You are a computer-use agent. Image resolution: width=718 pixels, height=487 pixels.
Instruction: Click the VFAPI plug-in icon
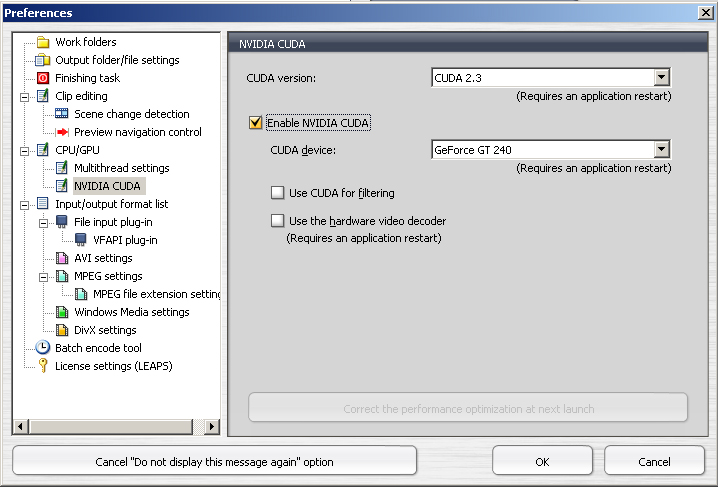(81, 239)
